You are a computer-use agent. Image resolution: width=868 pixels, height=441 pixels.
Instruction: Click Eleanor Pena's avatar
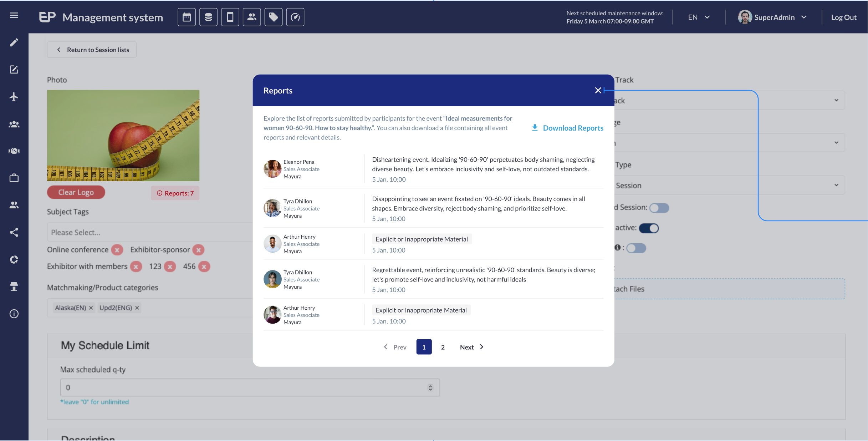tap(272, 169)
